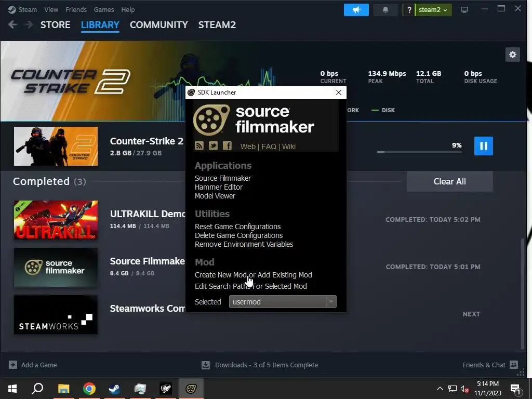
Task: Click the SDK Launcher taskbar icon
Action: pos(191,389)
